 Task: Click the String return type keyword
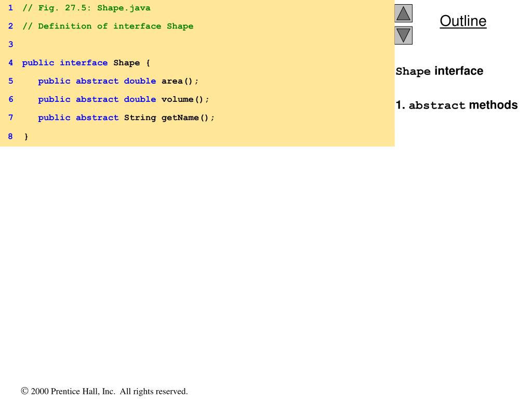[140, 117]
